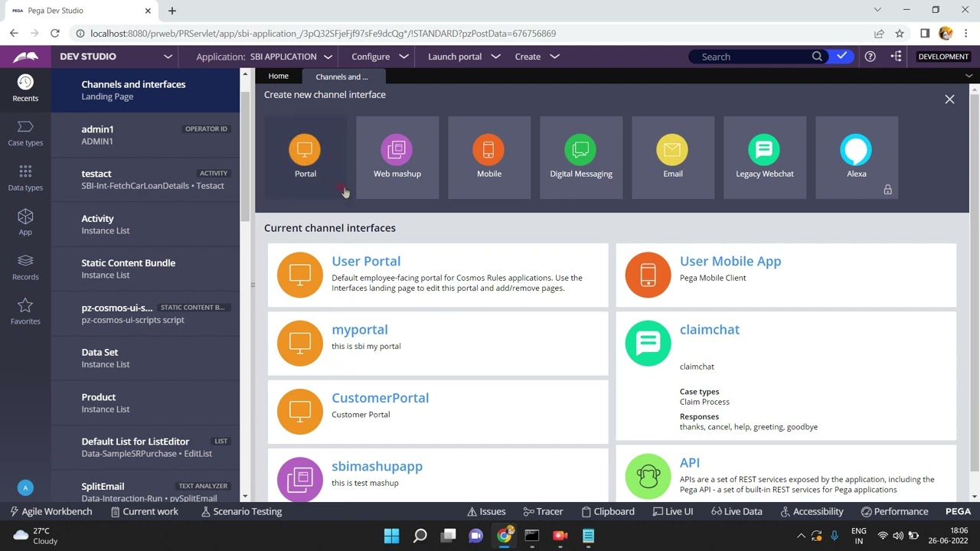Open Scenario Testing tool
This screenshot has width=980, height=551.
[242, 511]
